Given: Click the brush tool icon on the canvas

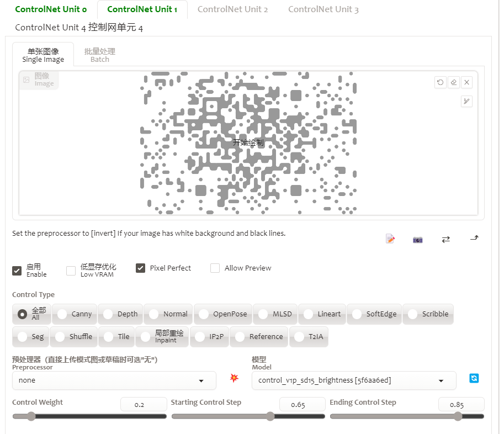Looking at the screenshot, I should click(x=466, y=101).
